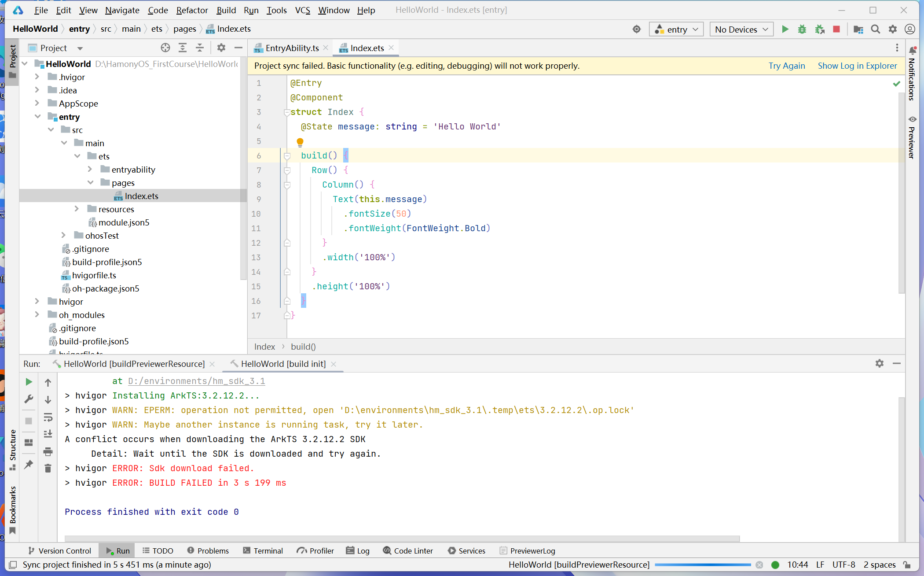
Task: Print the Run console output
Action: click(x=48, y=451)
